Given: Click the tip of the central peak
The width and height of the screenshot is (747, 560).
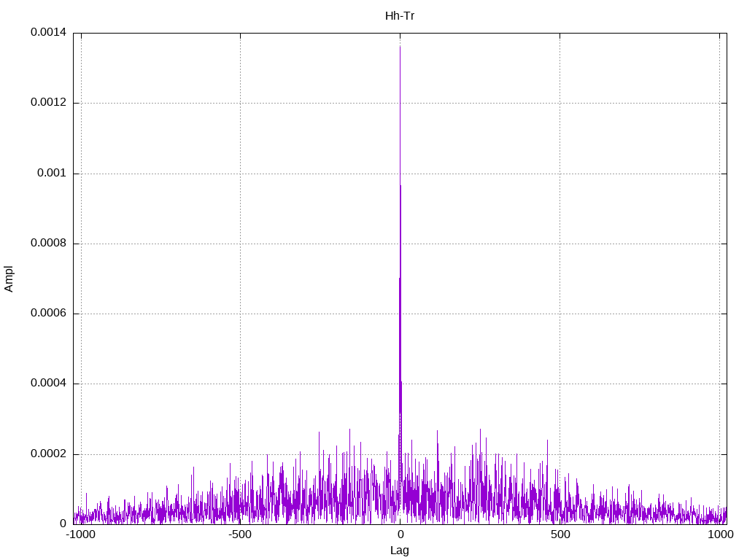Looking at the screenshot, I should [x=400, y=46].
